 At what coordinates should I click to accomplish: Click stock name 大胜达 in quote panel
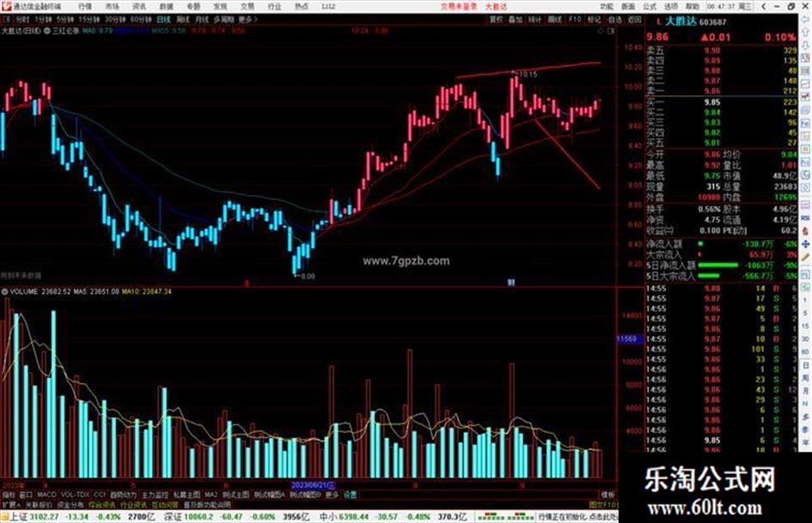click(x=681, y=21)
